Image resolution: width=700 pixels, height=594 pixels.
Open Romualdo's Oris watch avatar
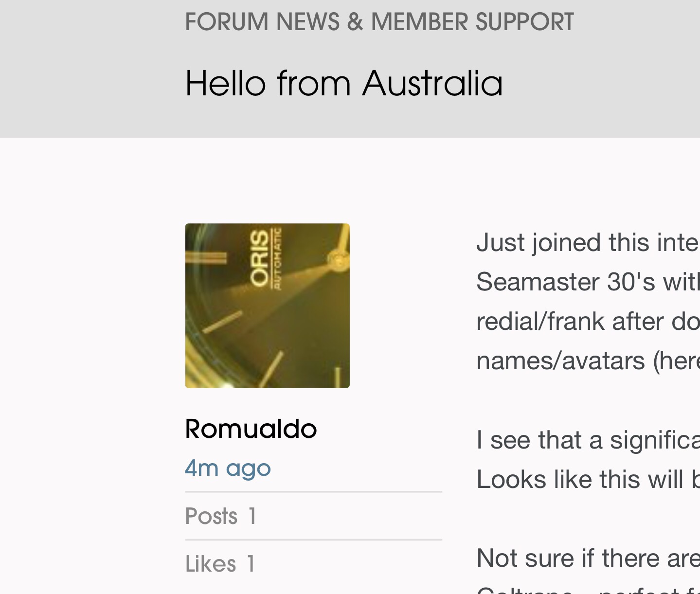tap(267, 306)
